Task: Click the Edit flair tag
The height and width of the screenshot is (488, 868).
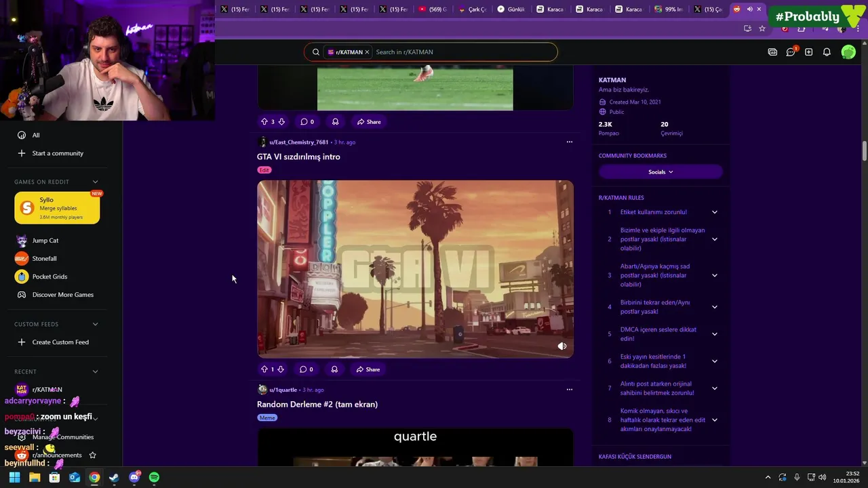Action: (x=264, y=170)
